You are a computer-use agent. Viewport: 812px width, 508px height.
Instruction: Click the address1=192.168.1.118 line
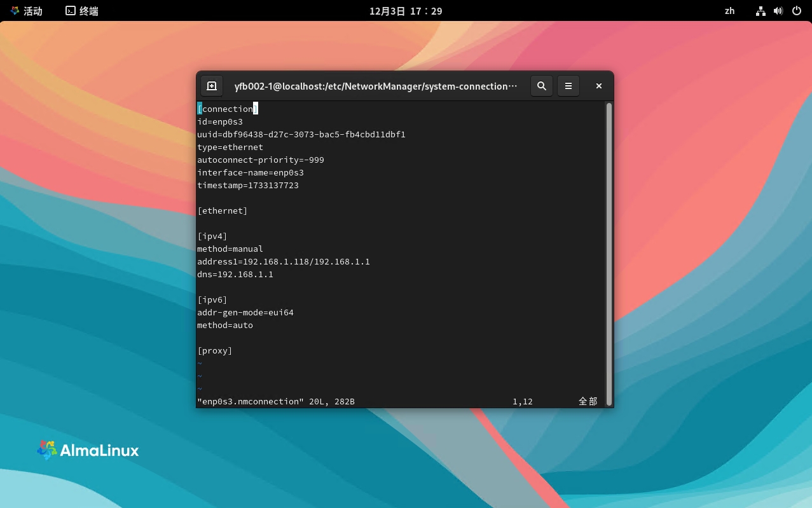tap(283, 262)
